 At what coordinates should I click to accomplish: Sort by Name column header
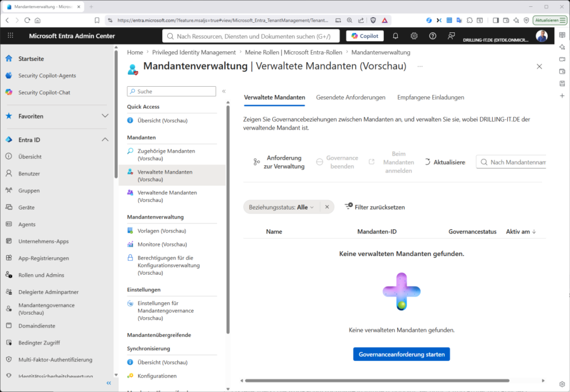coord(274,232)
